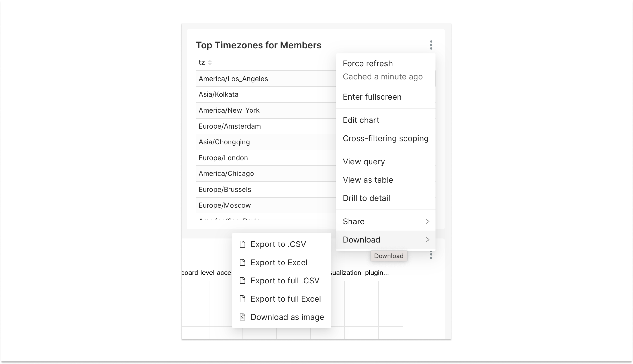
Task: Open Cross-filtering scoping
Action: 386,138
